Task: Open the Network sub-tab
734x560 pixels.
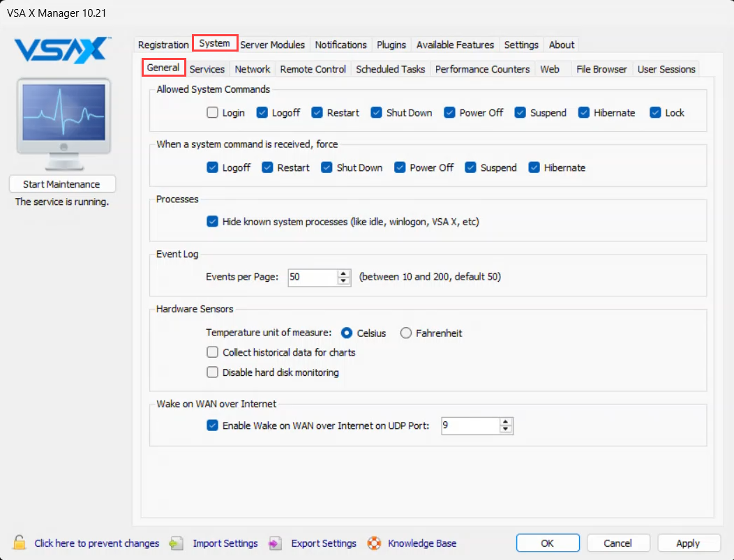Action: pyautogui.click(x=253, y=69)
